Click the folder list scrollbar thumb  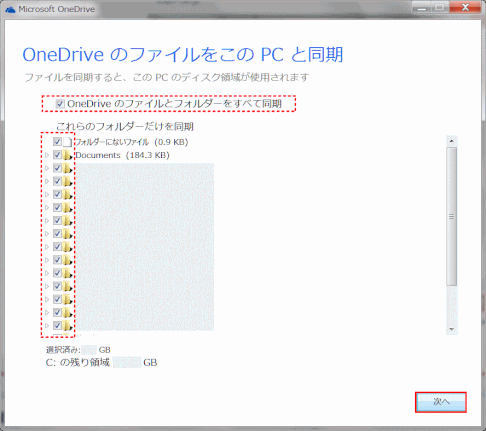[x=452, y=216]
